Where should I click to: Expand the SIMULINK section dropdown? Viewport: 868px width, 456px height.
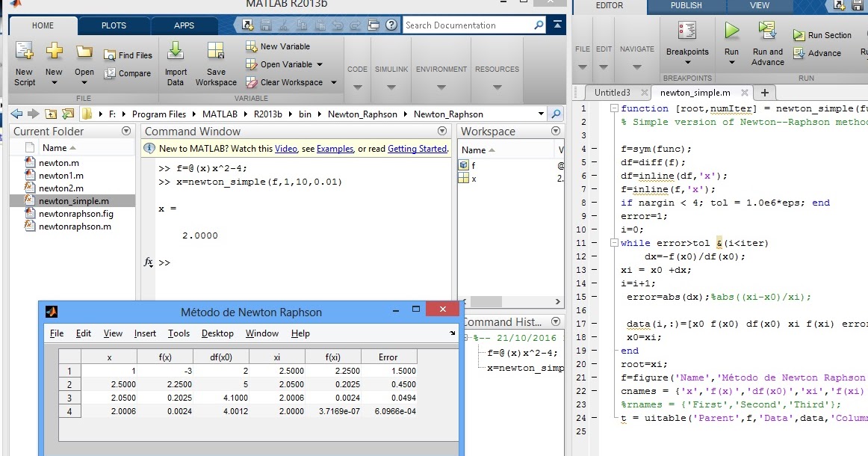point(391,87)
